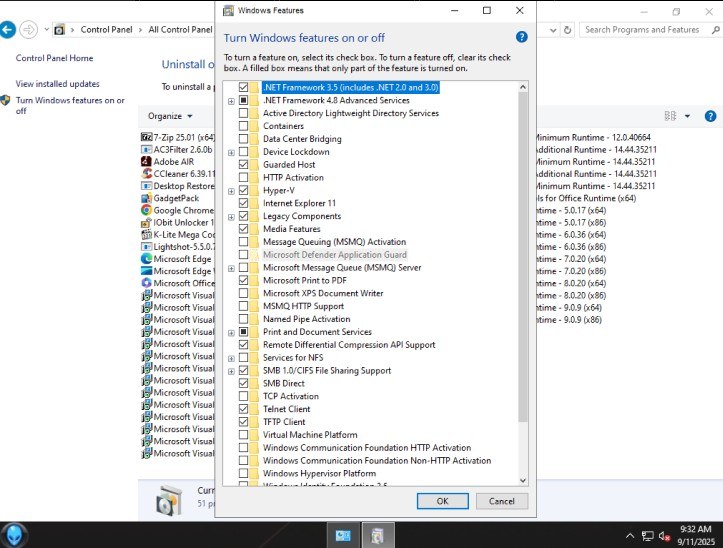The image size is (723, 548).
Task: Open address bar history dropdown
Action: (553, 30)
